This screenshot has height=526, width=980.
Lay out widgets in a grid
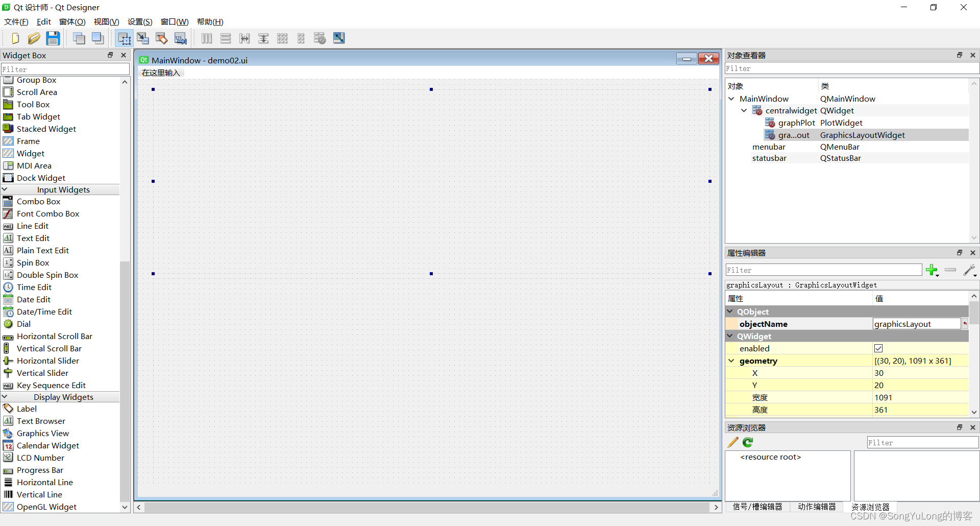(x=282, y=38)
